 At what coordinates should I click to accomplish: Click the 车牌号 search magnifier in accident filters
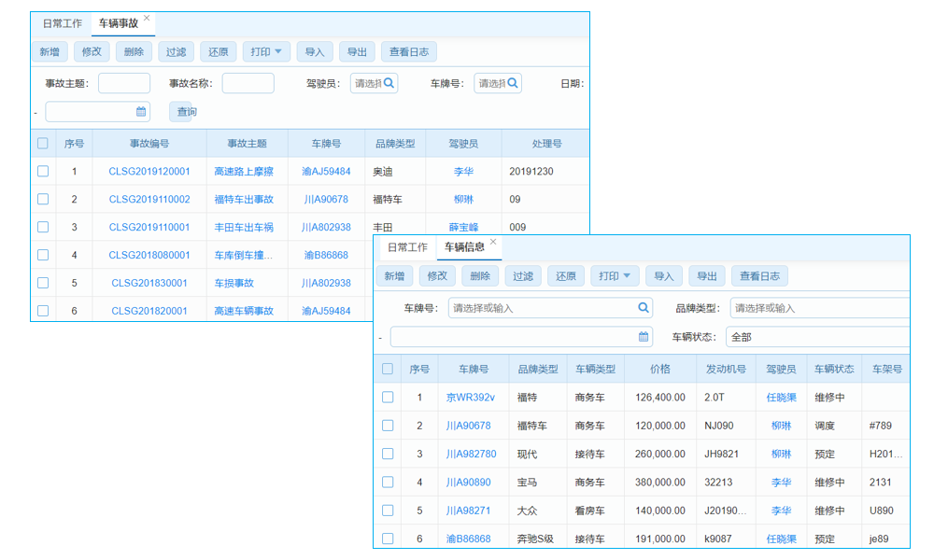coord(513,82)
